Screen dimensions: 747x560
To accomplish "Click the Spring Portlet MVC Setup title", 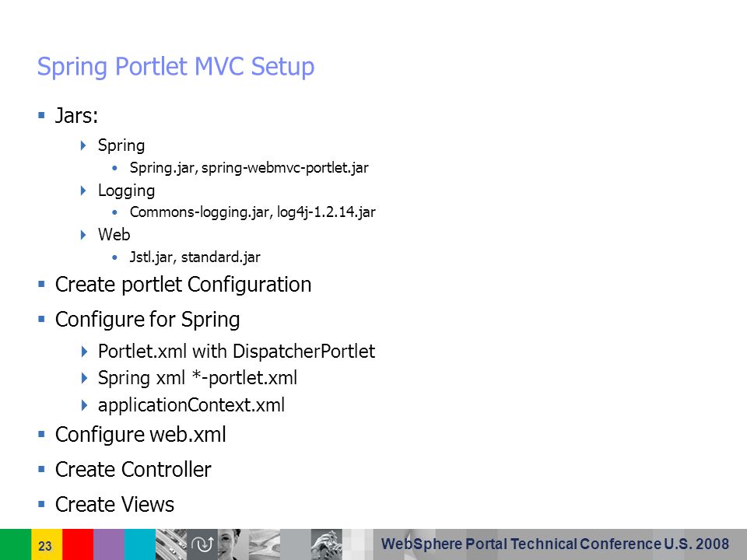I will 176,66.
